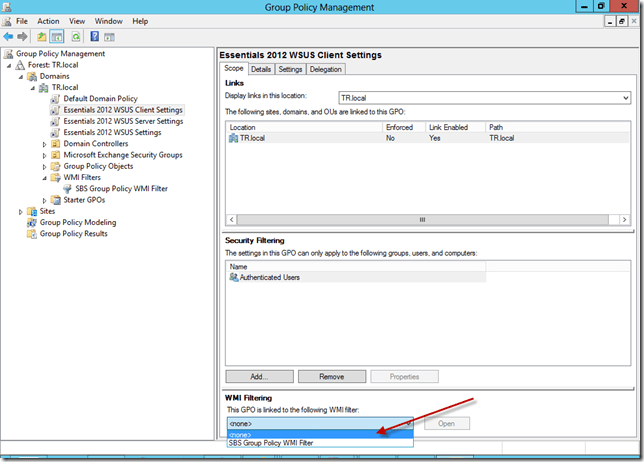Choose SBS Group Policy WMI Filter option

coord(272,443)
